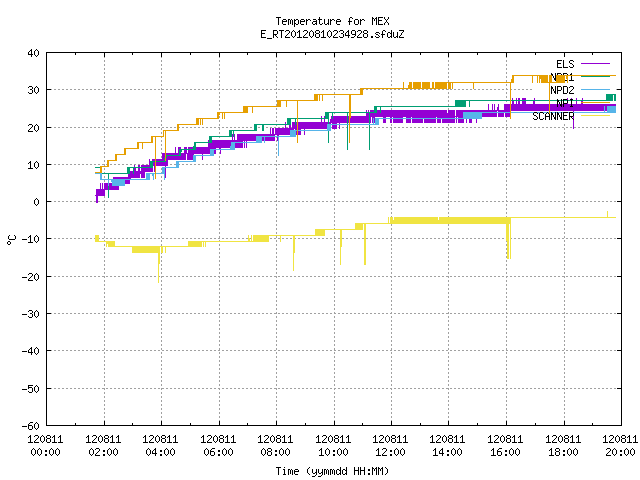Viewport: 640px width, 480px height.
Task: Click the 'Time (yymmdd HH:MM)' axis title
Action: (x=332, y=471)
